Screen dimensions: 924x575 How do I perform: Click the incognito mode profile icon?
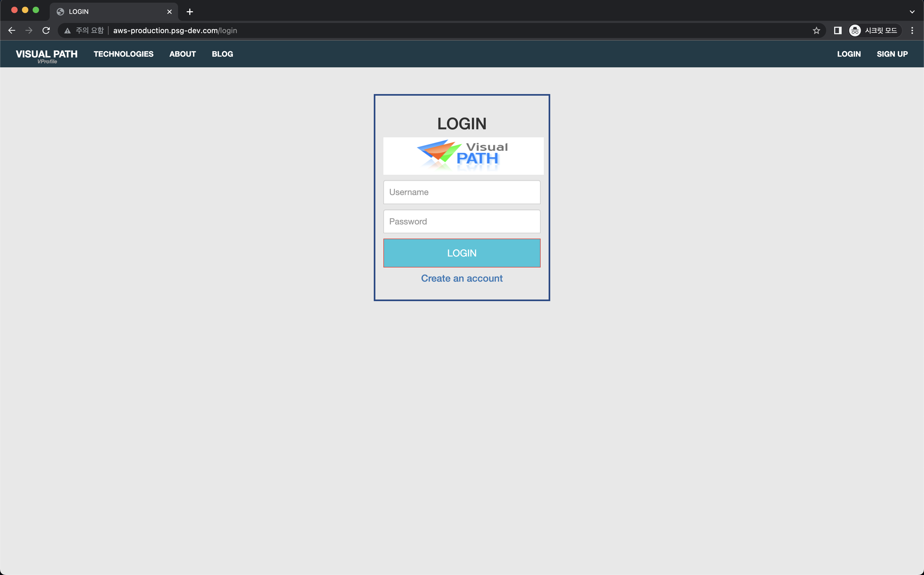855,30
